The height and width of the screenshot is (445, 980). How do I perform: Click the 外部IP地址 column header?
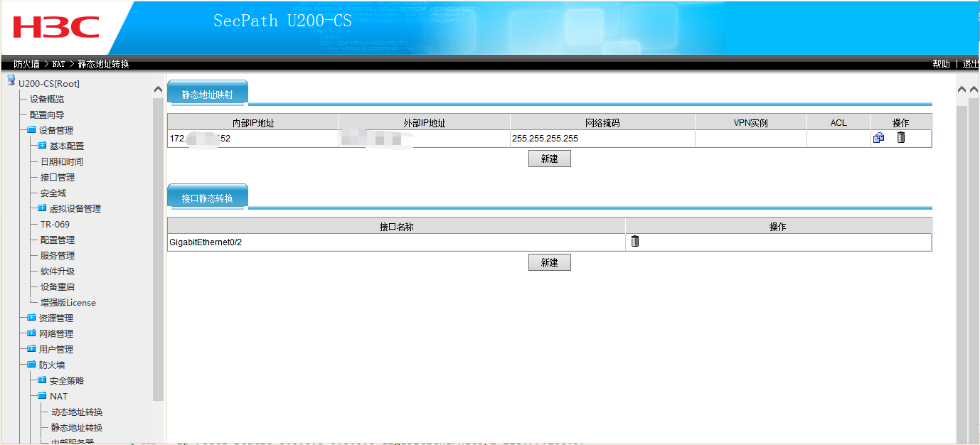[425, 123]
